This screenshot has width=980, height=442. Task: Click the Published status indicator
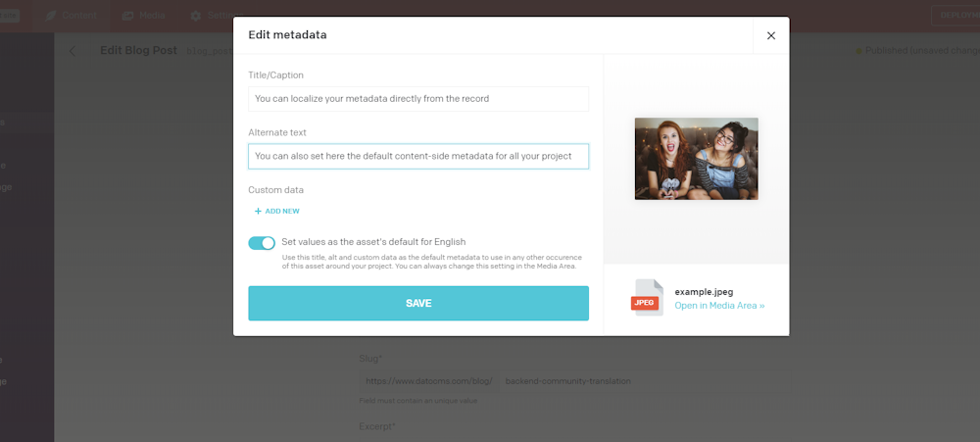coord(916,51)
